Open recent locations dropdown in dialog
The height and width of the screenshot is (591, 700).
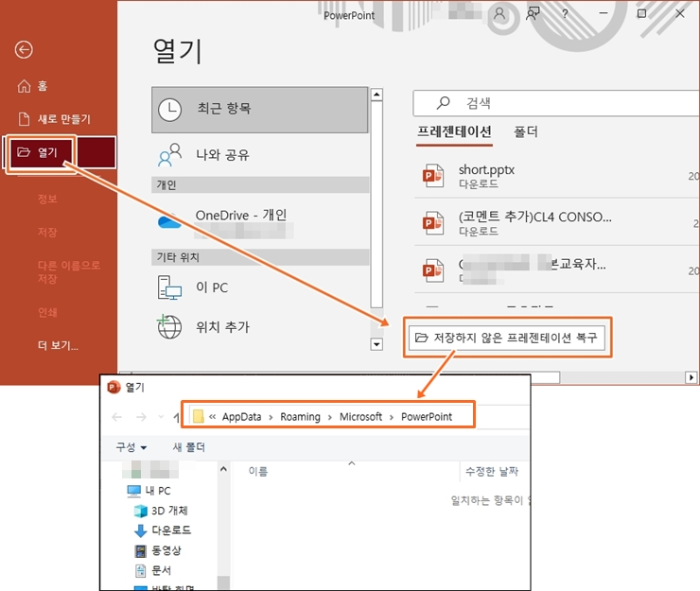(161, 417)
